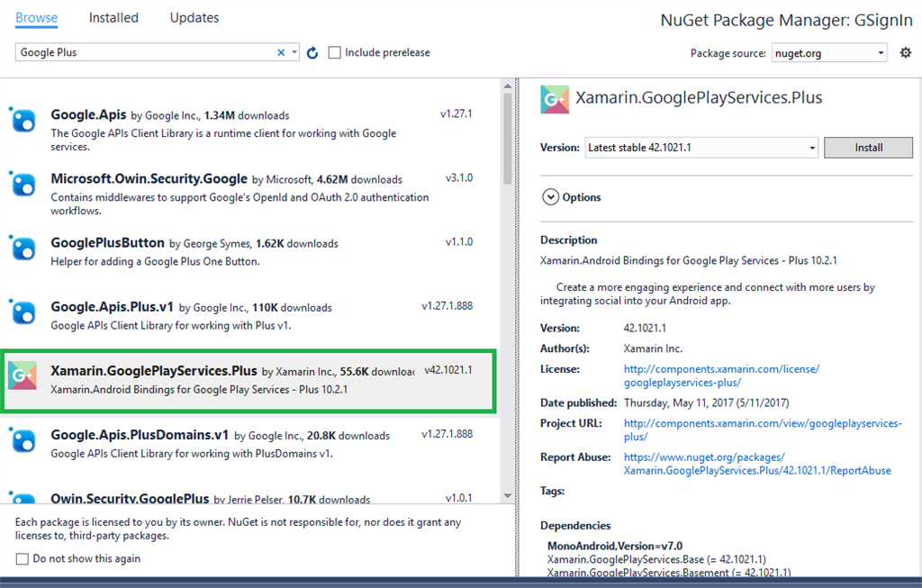Open the Report Abuse link
922x588 pixels.
click(x=756, y=464)
